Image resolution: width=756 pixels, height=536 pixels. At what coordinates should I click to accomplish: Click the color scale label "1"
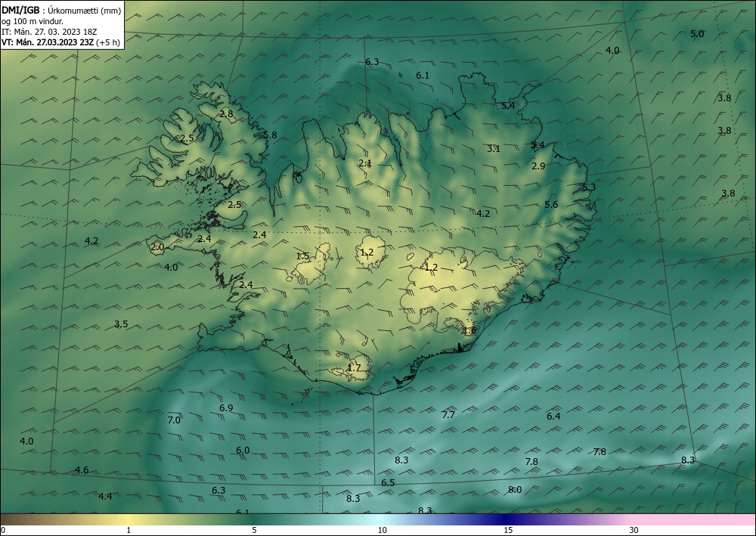[x=129, y=531]
